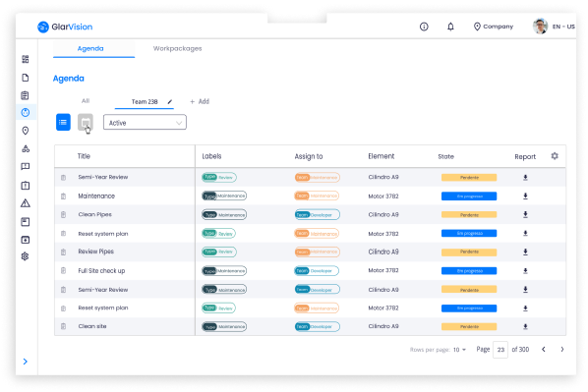Open the Full Site check up task

point(101,270)
